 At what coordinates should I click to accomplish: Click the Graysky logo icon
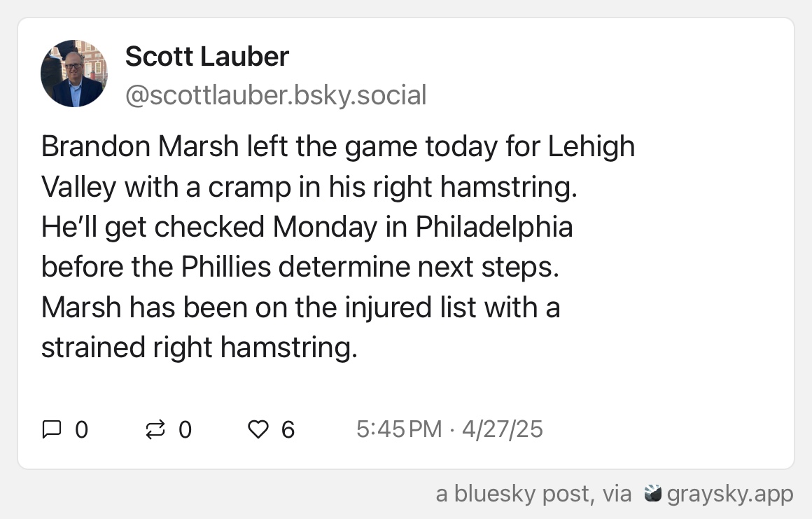(652, 494)
